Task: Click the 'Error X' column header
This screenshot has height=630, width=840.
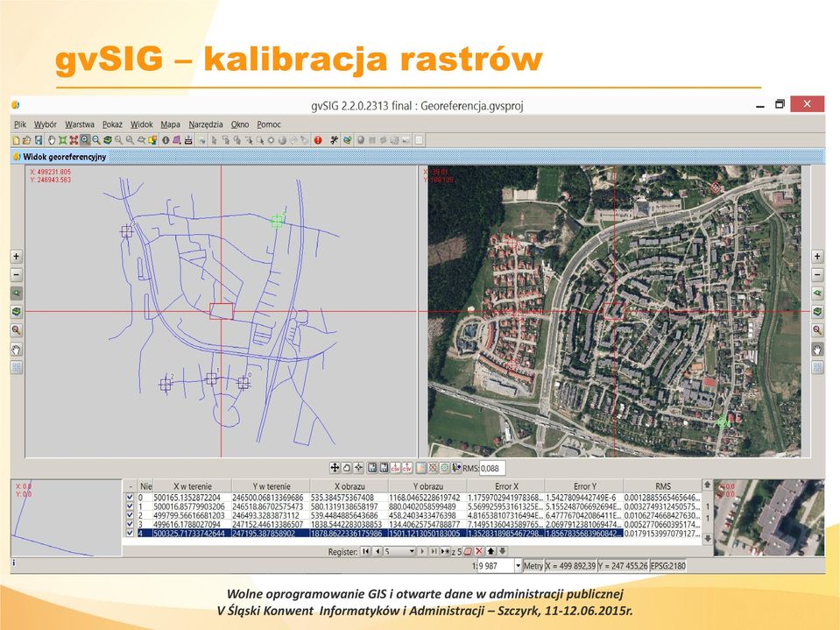Action: (506, 486)
